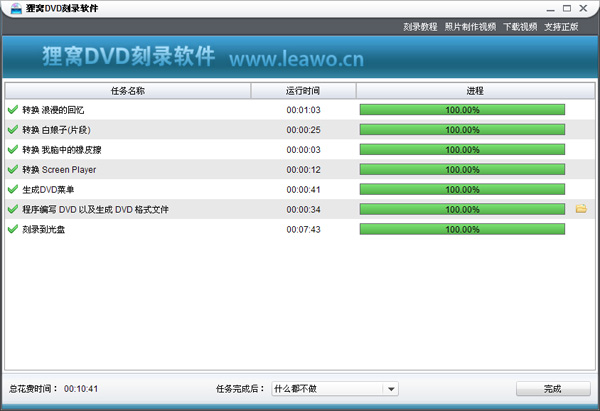Click progress bar of 程序编写 DVD row

[x=462, y=209]
